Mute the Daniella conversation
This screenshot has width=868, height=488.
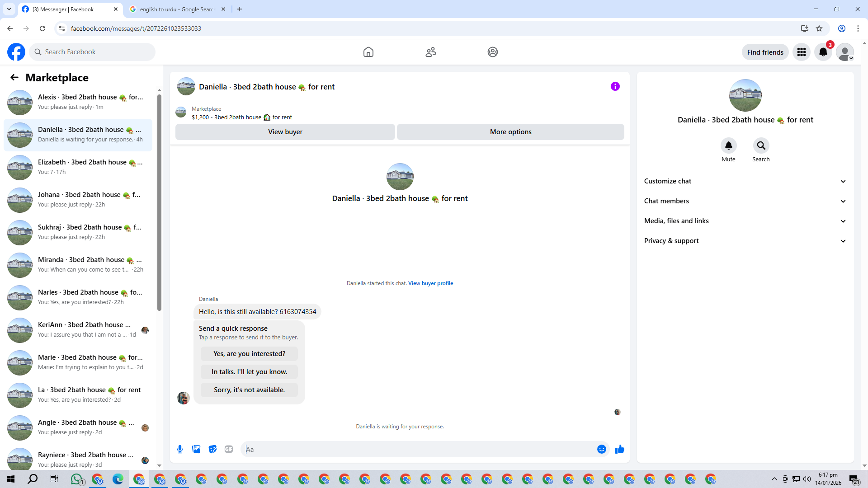[x=728, y=145]
